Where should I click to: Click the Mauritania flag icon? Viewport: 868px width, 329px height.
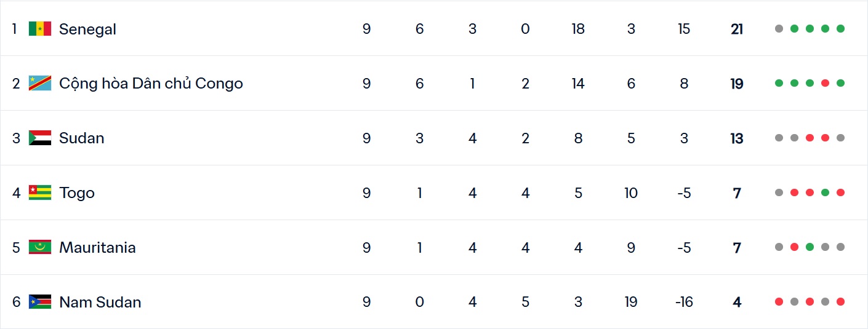click(40, 248)
